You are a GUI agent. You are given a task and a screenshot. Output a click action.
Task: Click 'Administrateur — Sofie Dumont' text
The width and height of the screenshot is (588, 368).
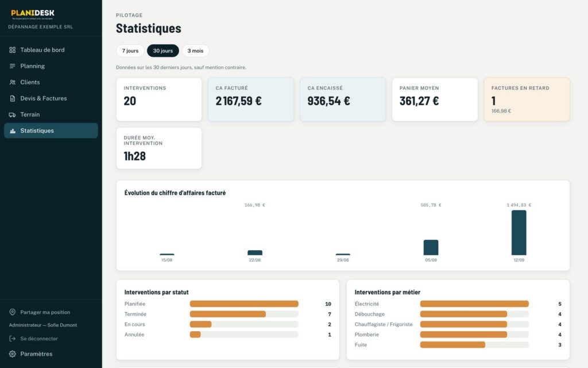[x=43, y=325]
